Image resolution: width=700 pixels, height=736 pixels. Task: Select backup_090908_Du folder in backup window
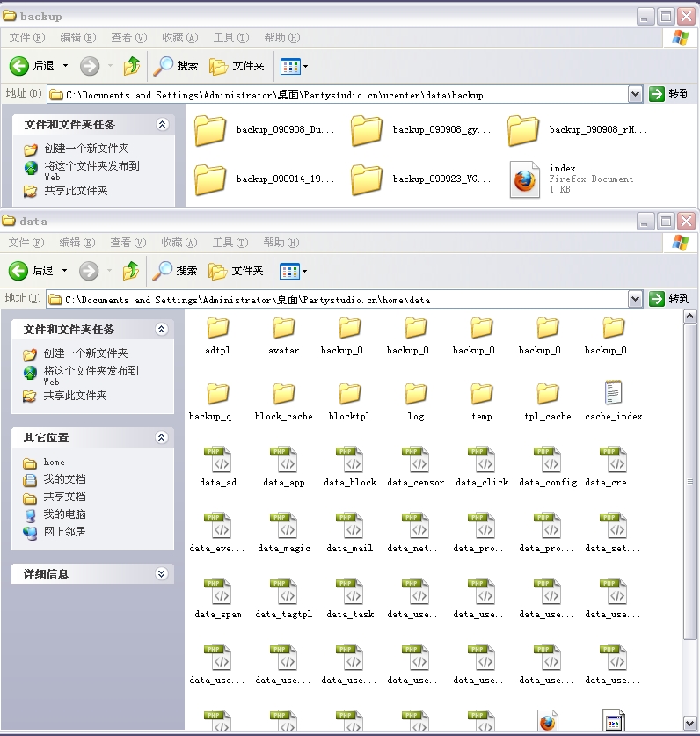[x=265, y=130]
